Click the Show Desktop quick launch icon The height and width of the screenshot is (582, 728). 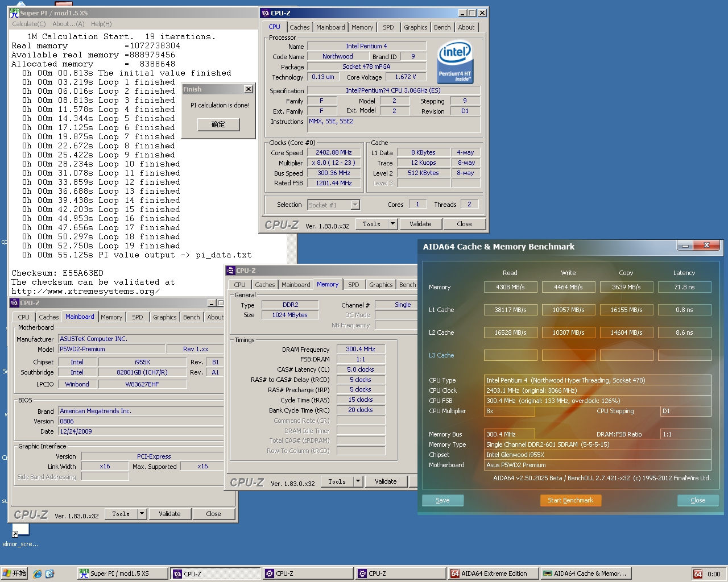pos(49,573)
